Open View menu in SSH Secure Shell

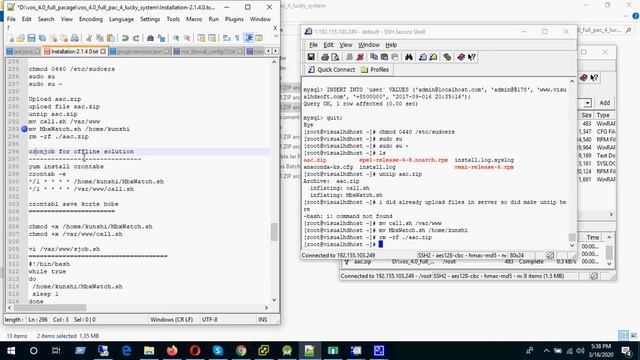tap(346, 45)
